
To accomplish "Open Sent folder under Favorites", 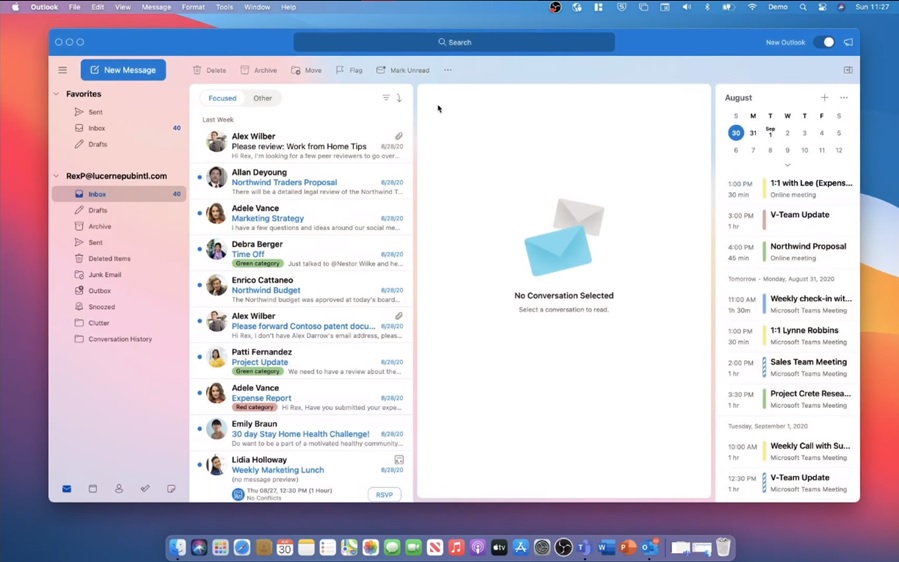I will click(x=95, y=112).
